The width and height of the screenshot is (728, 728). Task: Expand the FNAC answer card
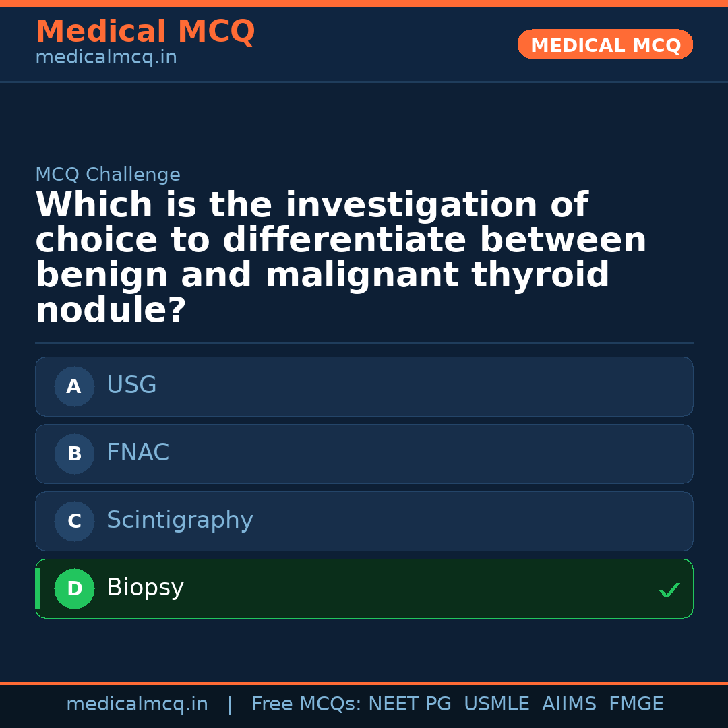click(x=364, y=454)
